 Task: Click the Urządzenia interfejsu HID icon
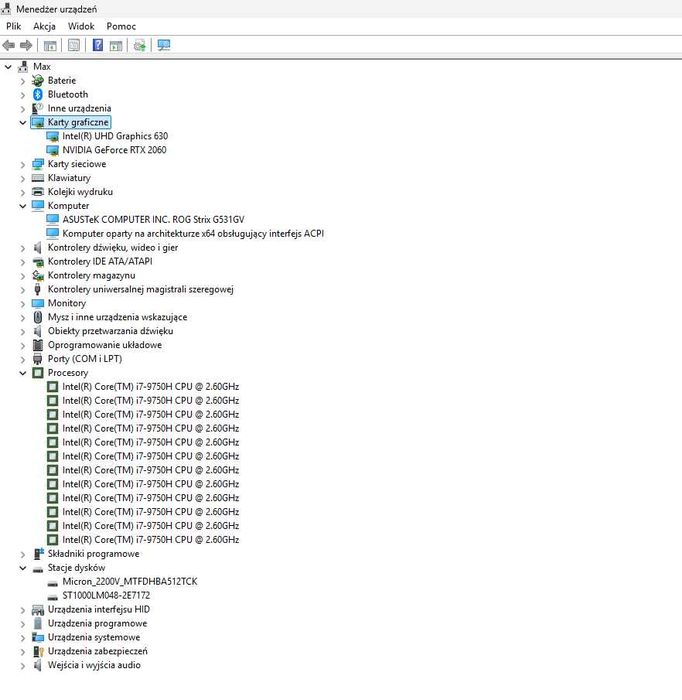click(x=38, y=609)
